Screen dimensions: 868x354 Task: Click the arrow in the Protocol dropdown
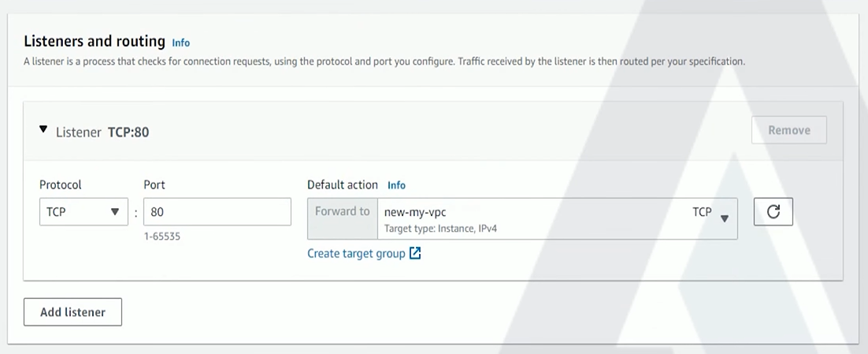pyautogui.click(x=114, y=211)
